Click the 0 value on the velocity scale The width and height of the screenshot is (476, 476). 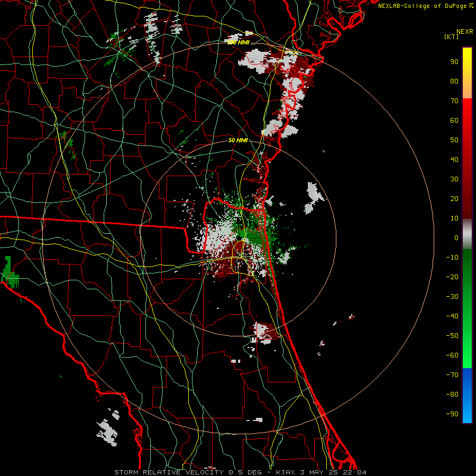point(456,238)
